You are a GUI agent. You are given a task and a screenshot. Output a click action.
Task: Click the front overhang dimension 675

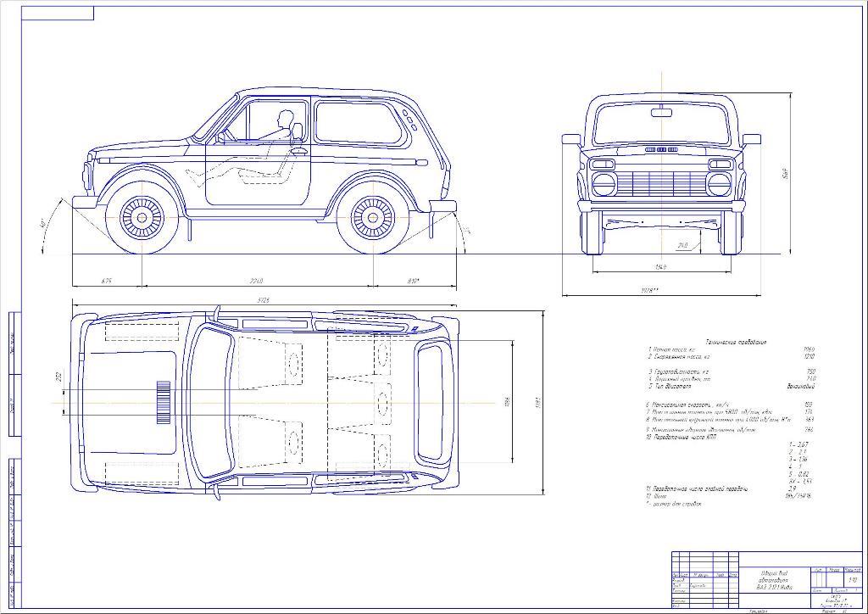106,281
